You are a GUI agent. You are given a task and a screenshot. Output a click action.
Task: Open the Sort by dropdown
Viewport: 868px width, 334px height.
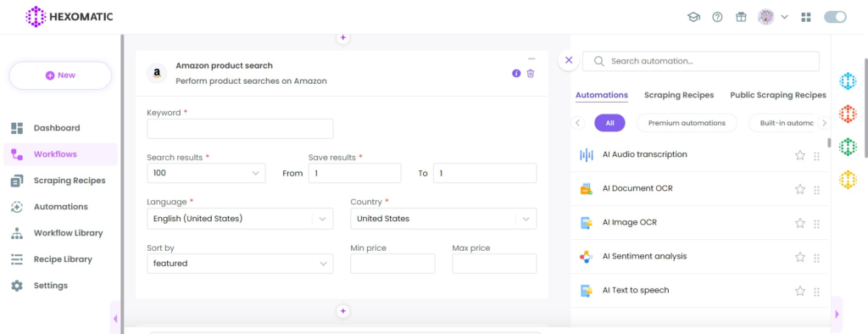point(240,264)
